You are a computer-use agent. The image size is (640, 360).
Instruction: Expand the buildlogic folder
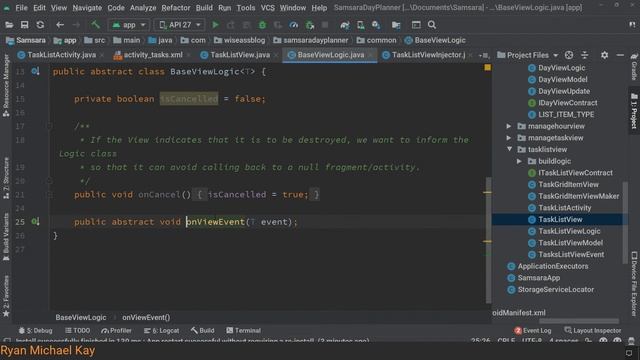point(519,161)
